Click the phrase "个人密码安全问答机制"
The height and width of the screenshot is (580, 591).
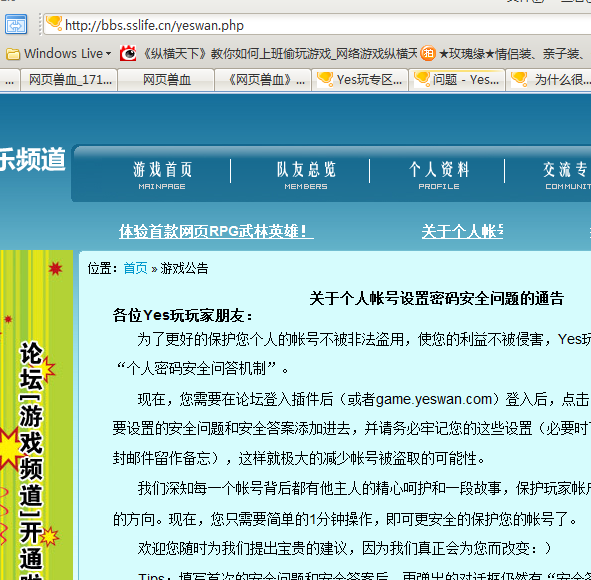(x=196, y=369)
